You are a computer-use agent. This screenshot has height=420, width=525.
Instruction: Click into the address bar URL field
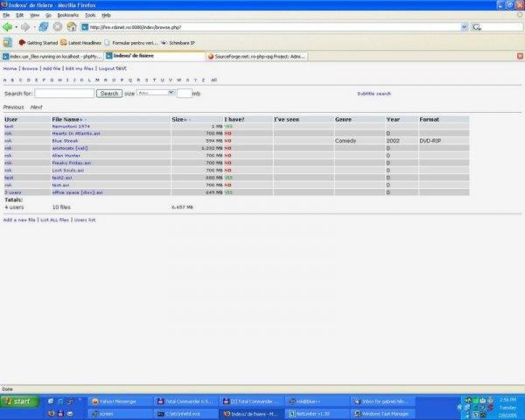(275, 27)
